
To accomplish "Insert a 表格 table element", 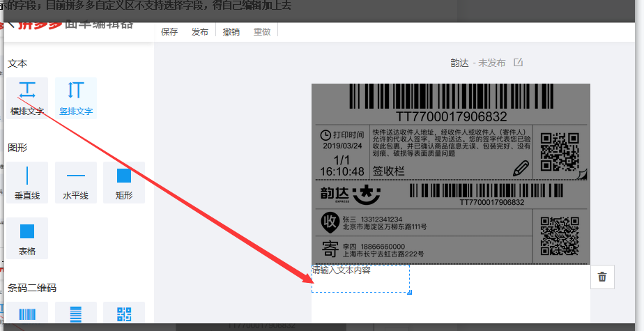I will tap(27, 238).
